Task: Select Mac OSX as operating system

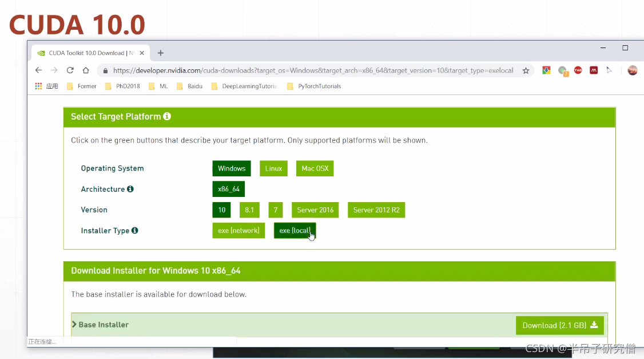Action: (315, 168)
